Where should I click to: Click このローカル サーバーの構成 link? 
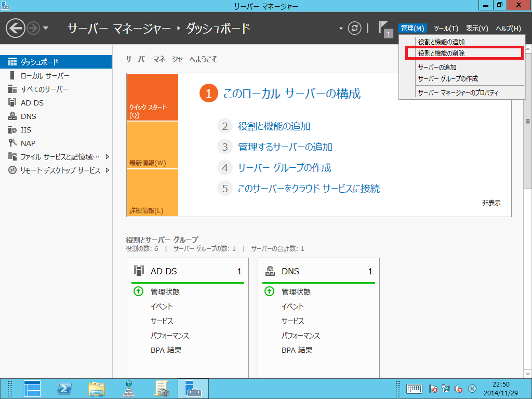(x=292, y=94)
